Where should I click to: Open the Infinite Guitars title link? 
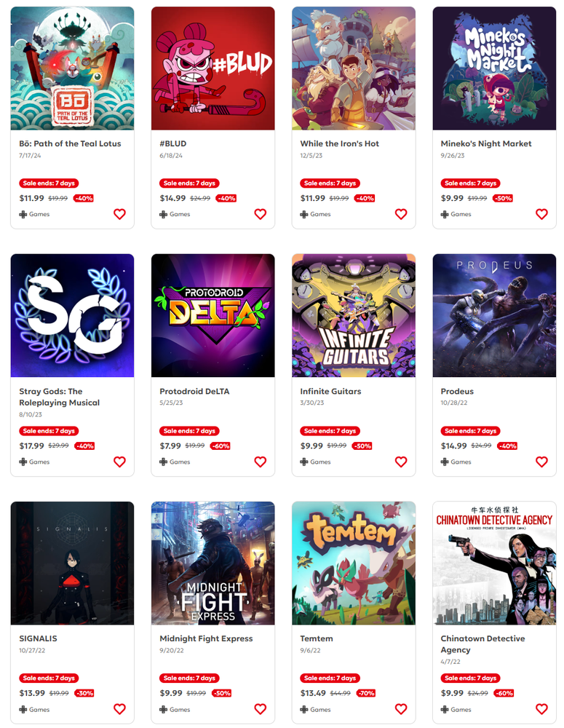330,392
